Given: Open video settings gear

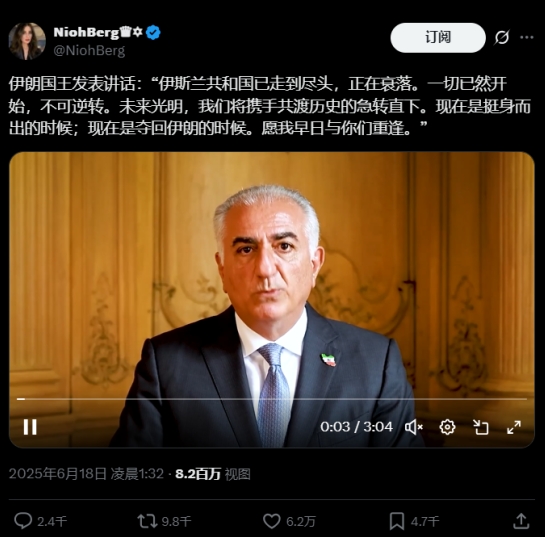Looking at the screenshot, I should pos(447,427).
